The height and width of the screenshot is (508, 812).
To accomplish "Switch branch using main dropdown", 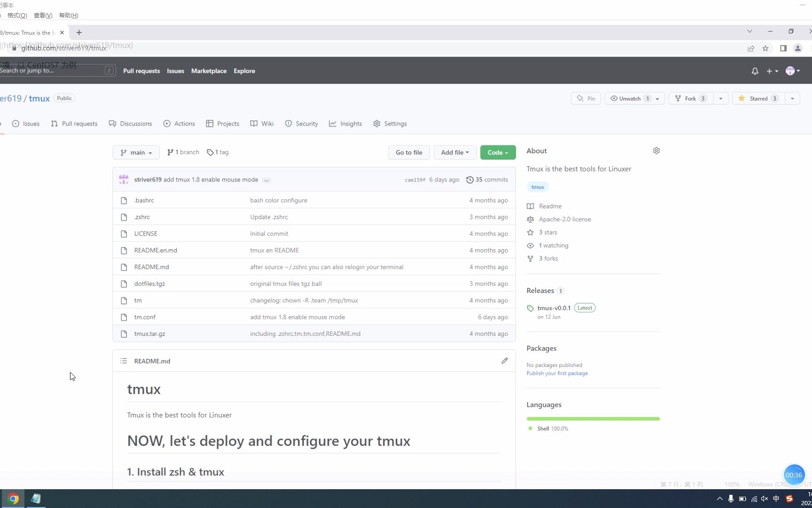I will coord(136,152).
